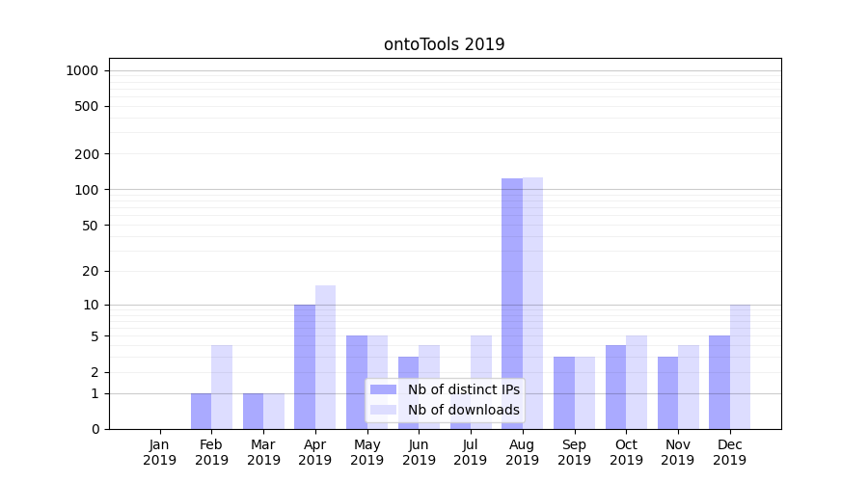
Task: Click the December downloads bar
Action: pyautogui.click(x=740, y=366)
